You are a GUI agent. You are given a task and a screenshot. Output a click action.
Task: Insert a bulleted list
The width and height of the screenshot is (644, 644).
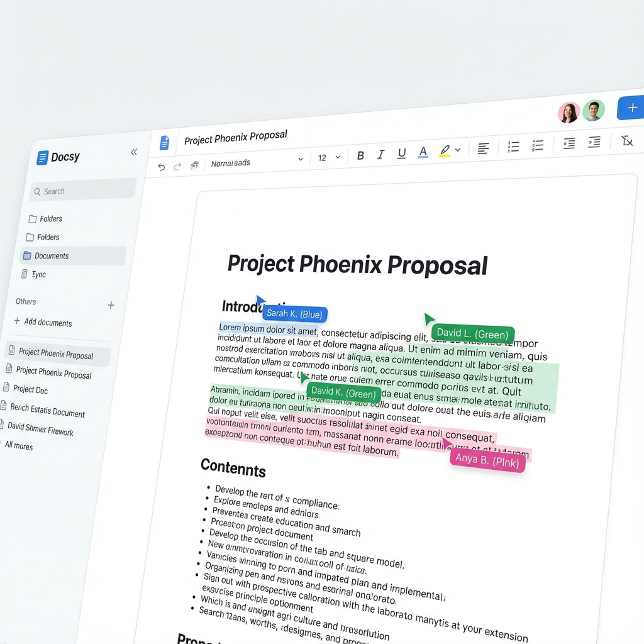(x=513, y=147)
